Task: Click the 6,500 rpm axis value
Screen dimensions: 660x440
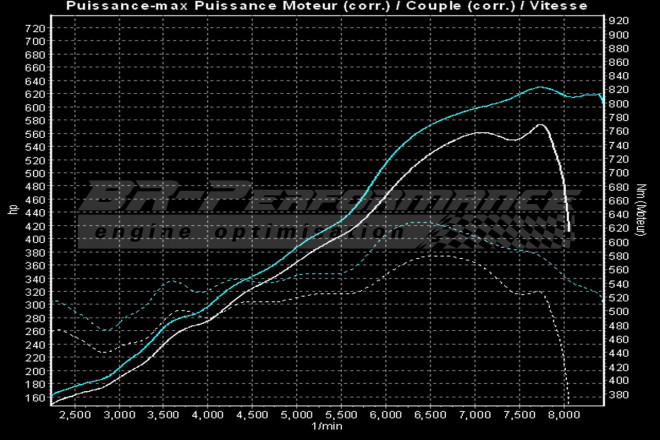Action: (431, 414)
